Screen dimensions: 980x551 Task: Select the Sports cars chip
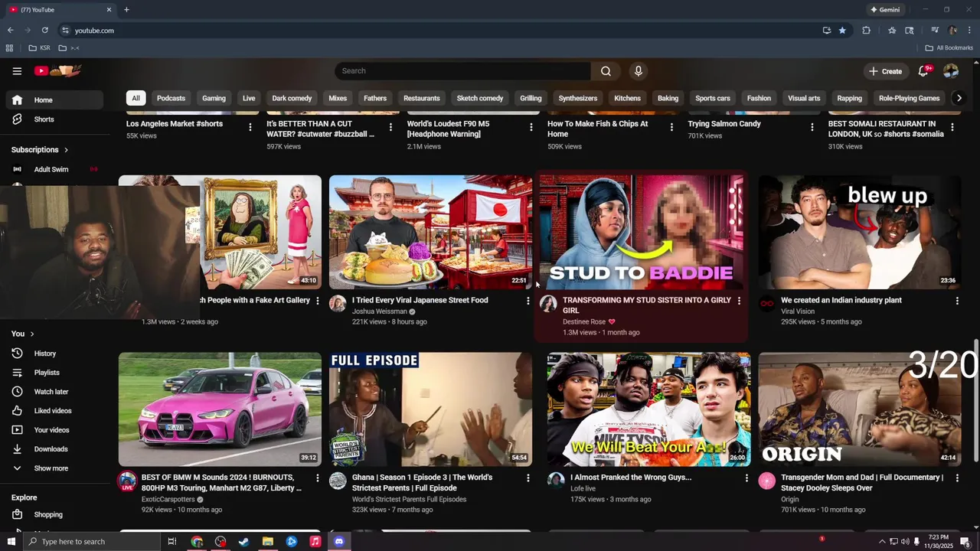[712, 98]
